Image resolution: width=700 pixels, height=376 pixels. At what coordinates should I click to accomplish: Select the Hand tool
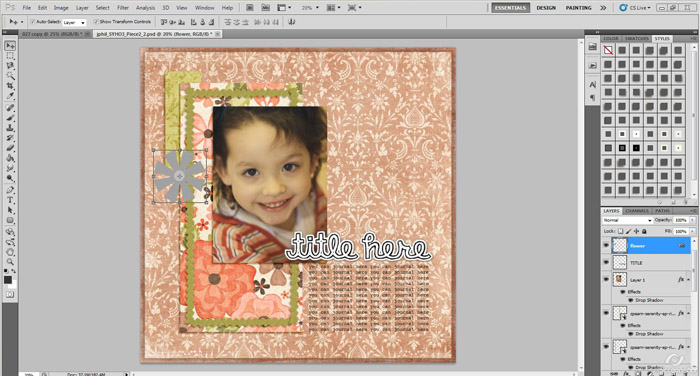10,252
